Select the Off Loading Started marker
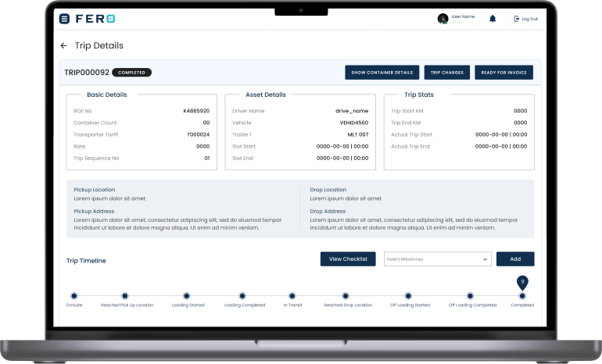The width and height of the screenshot is (602, 364). point(408,296)
